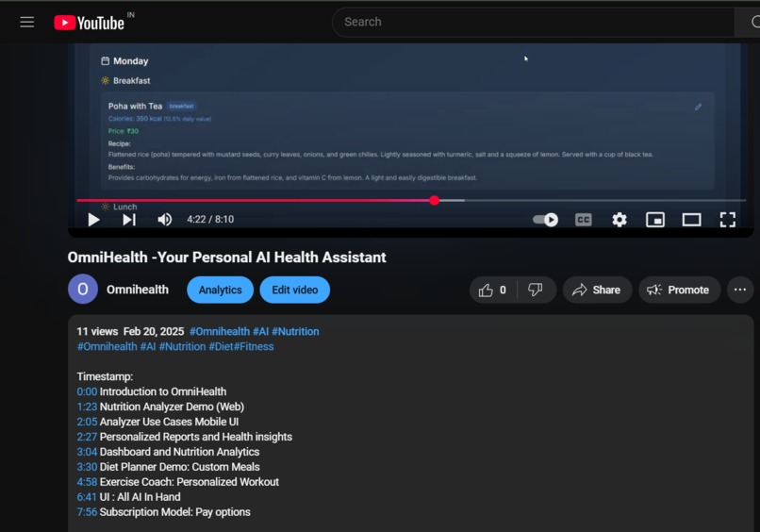This screenshot has height=532, width=760.
Task: Mute the video volume
Action: pos(165,220)
